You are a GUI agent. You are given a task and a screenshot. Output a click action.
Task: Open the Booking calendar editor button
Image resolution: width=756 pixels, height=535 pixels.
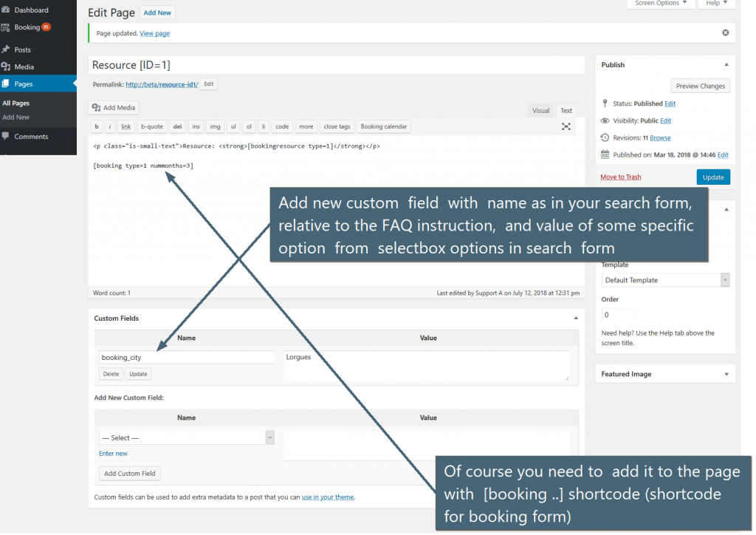click(x=384, y=126)
